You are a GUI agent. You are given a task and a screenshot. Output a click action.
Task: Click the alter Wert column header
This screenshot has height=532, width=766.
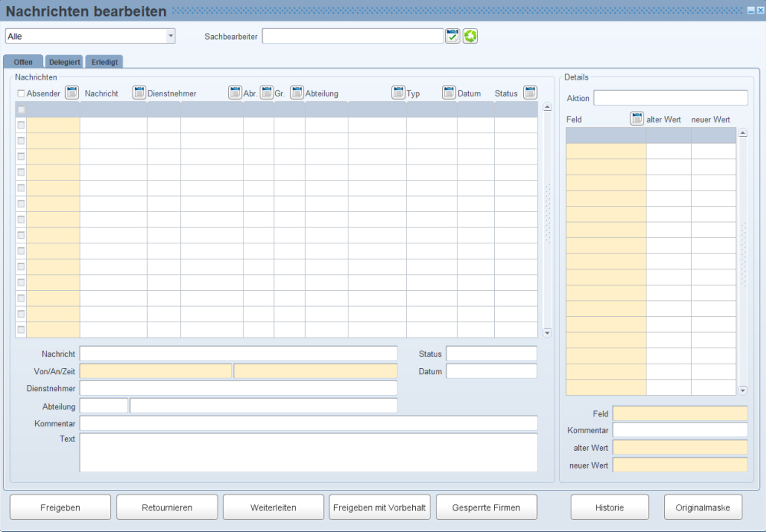(x=664, y=119)
